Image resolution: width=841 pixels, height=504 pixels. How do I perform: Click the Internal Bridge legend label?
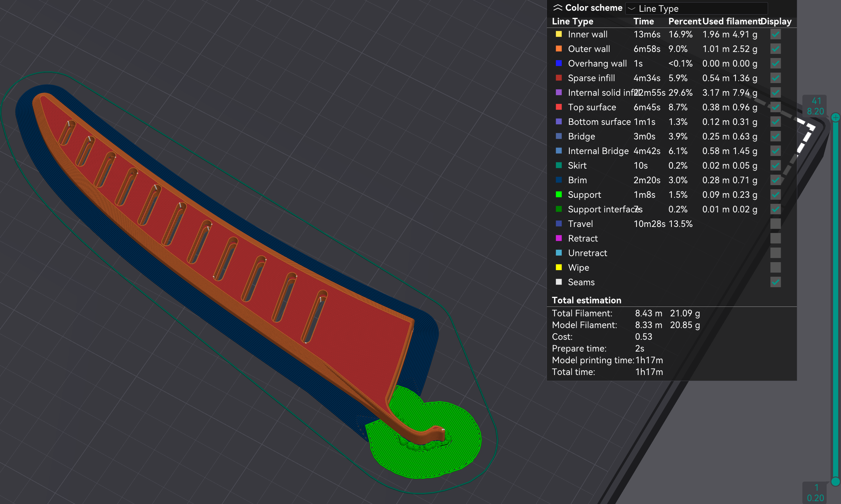pyautogui.click(x=598, y=151)
